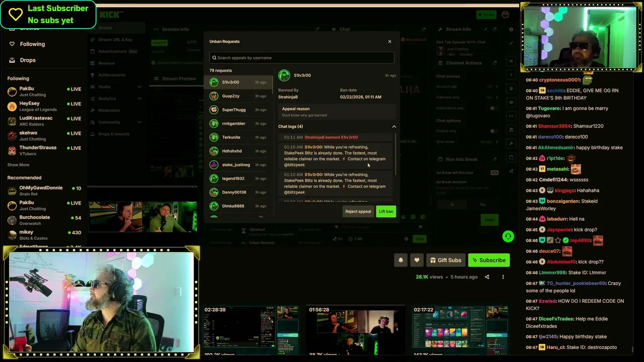Click the S1lv3r00 avatar in the request list
This screenshot has width=644, height=362.
tap(214, 82)
